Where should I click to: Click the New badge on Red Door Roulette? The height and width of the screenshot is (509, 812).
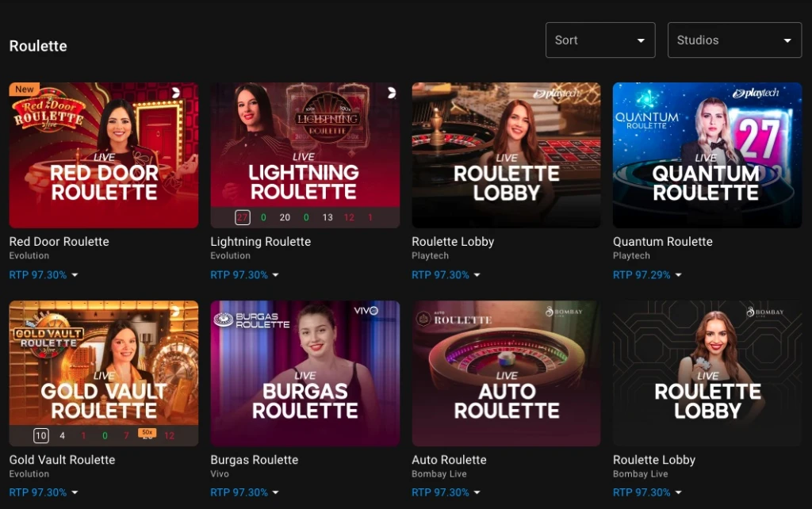coord(25,90)
